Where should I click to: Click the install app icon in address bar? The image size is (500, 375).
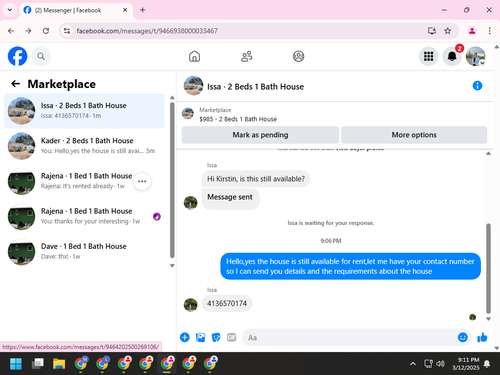click(x=432, y=31)
